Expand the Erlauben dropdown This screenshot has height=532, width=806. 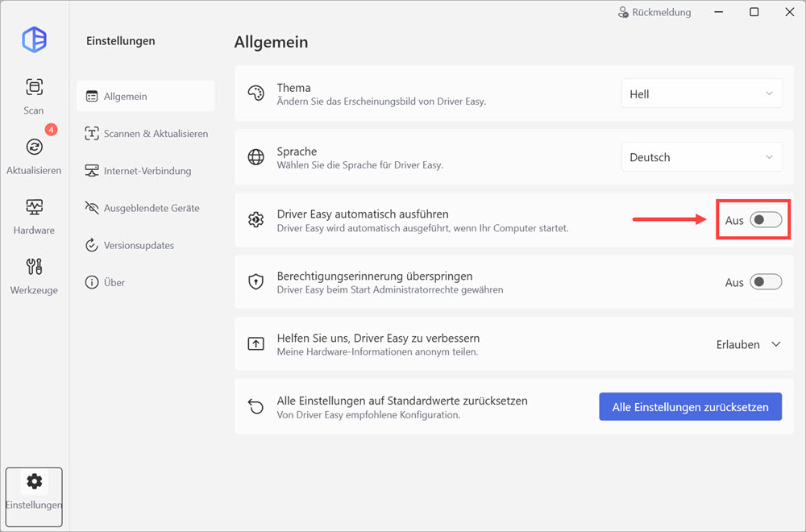(749, 344)
